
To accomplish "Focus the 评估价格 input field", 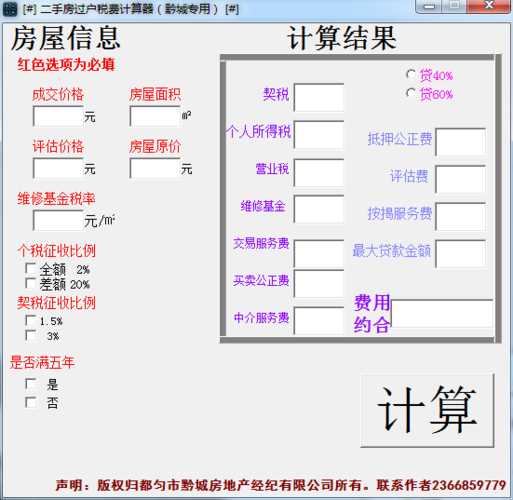I will click(x=58, y=168).
